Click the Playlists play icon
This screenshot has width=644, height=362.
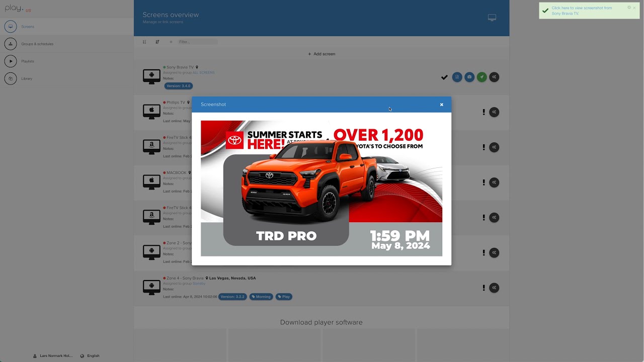click(x=11, y=61)
